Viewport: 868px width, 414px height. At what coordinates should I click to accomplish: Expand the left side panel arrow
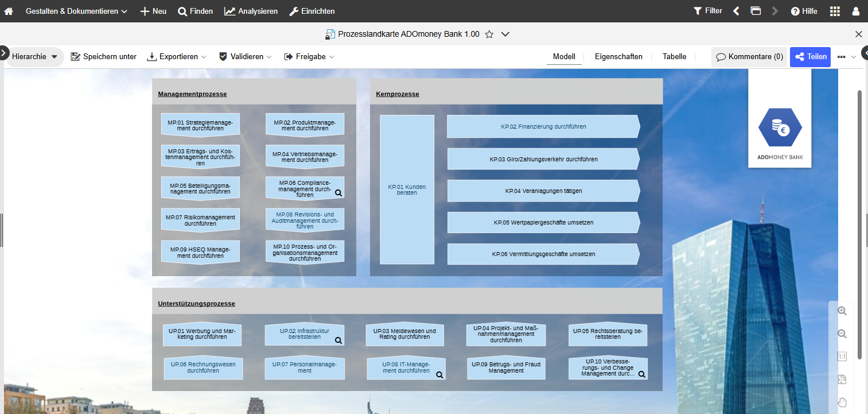pos(3,53)
